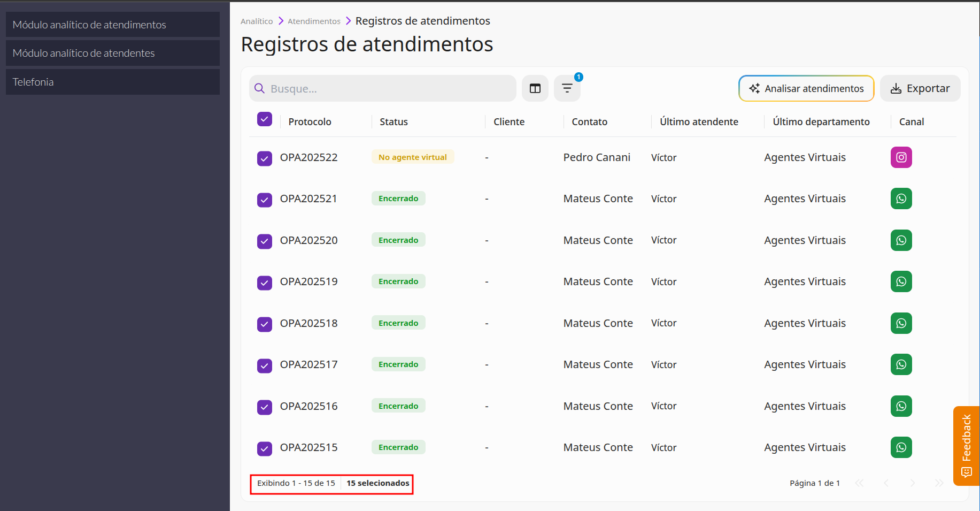Click 'Exibindo 1 - 15 de 15' text
Screen dimensions: 980x511
[296, 483]
